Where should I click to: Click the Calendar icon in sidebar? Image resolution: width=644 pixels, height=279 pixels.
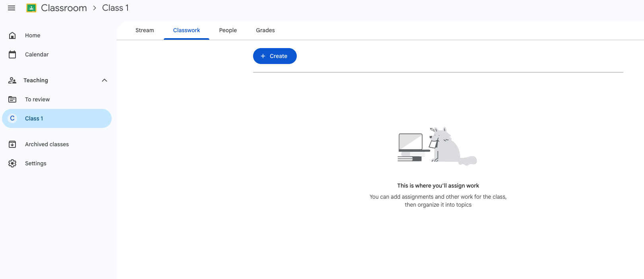pyautogui.click(x=12, y=54)
